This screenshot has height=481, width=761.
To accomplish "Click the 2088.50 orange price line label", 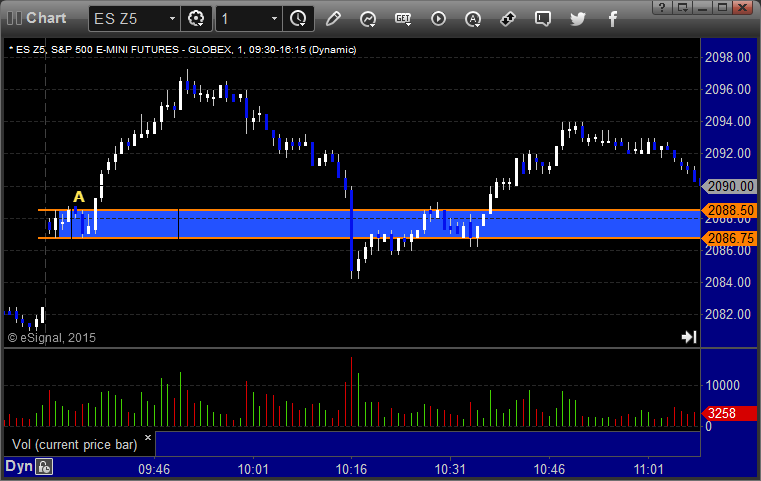I will pos(729,210).
